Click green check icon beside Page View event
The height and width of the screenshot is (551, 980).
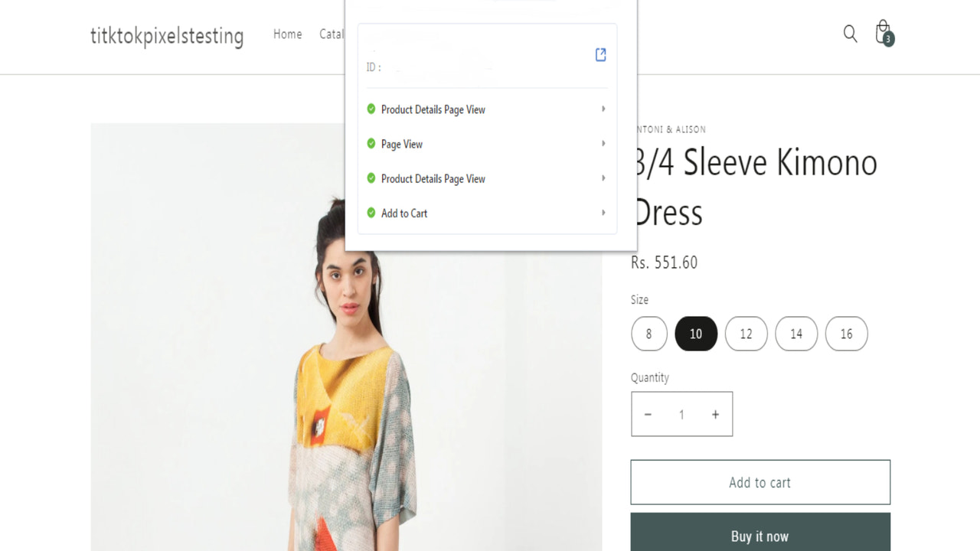[x=372, y=144]
